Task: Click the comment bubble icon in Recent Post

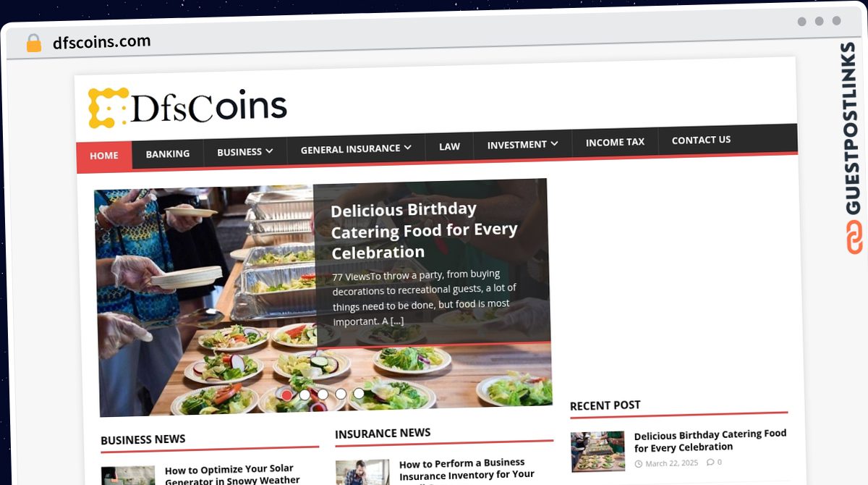Action: point(710,463)
